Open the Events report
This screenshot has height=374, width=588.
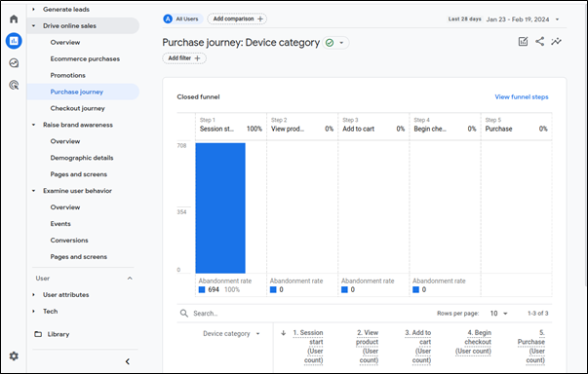pyautogui.click(x=60, y=223)
